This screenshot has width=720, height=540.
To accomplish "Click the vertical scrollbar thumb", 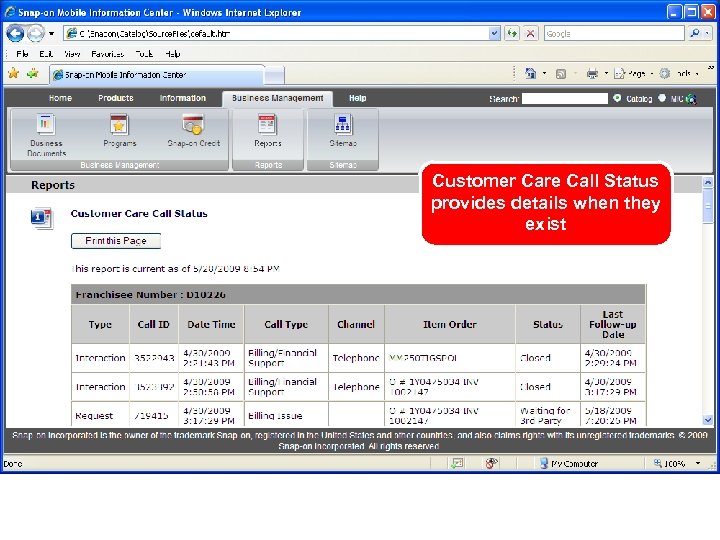I will [x=708, y=207].
